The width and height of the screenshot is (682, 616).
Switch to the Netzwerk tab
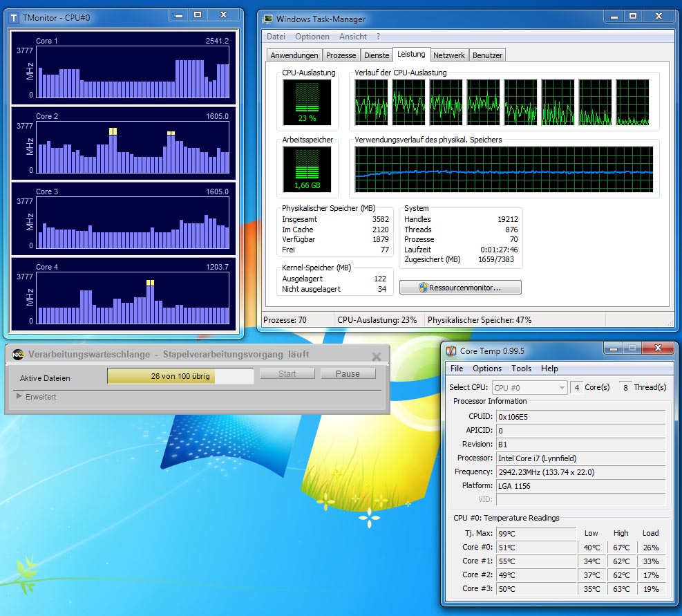click(449, 55)
